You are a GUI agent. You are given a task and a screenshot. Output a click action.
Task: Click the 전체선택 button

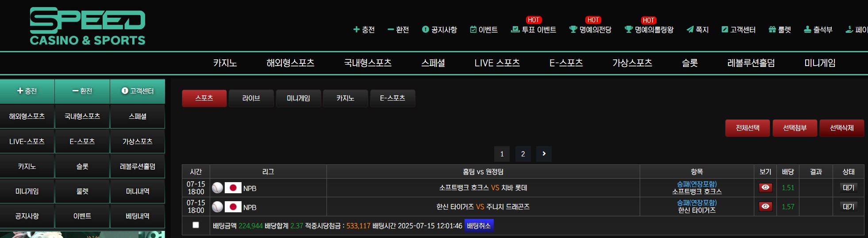click(748, 128)
